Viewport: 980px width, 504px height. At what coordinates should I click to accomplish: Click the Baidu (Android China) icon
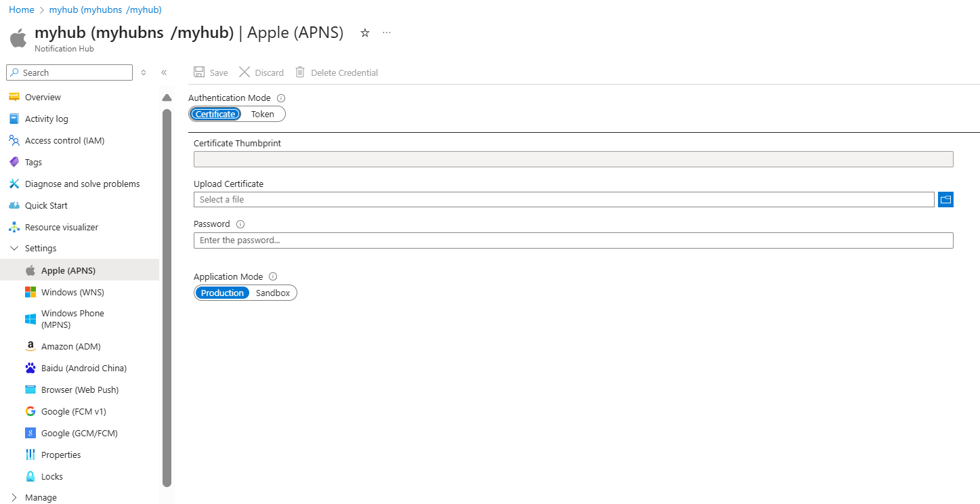click(30, 367)
